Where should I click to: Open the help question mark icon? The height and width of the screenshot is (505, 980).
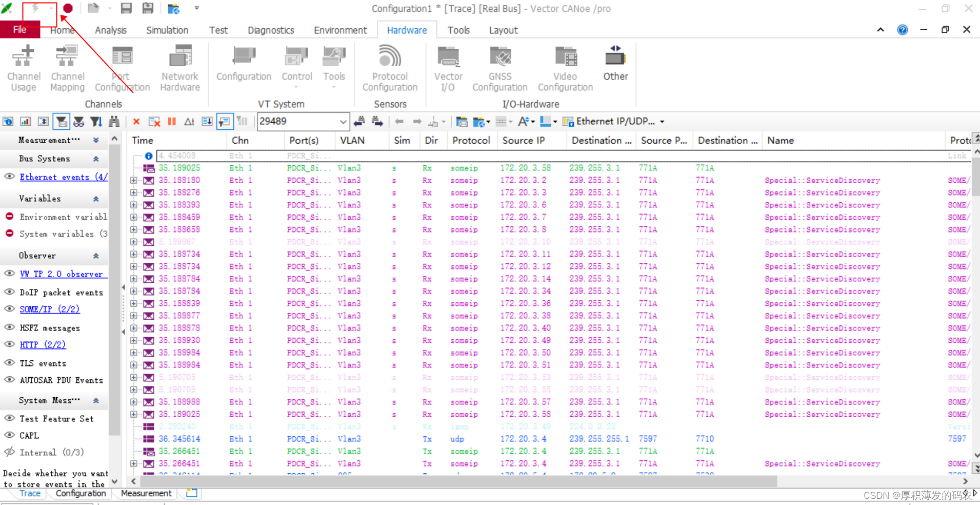coord(903,30)
